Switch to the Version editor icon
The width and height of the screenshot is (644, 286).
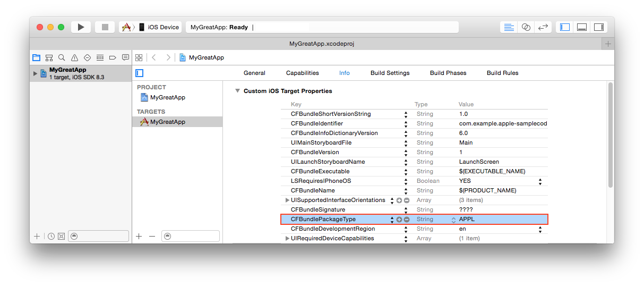543,27
